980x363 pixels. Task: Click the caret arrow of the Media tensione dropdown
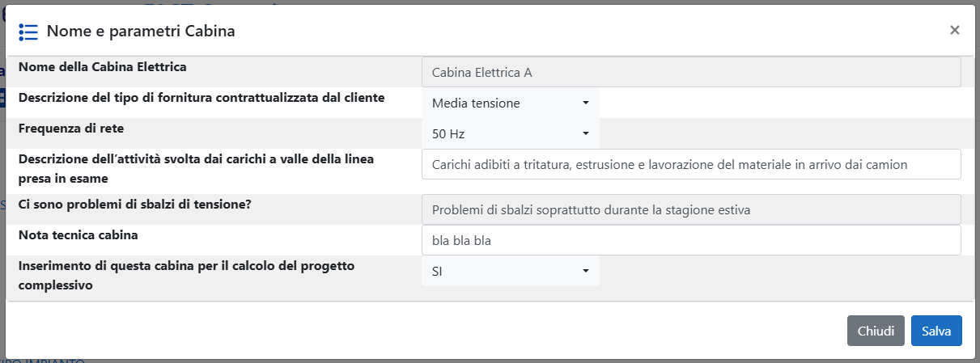tap(586, 103)
